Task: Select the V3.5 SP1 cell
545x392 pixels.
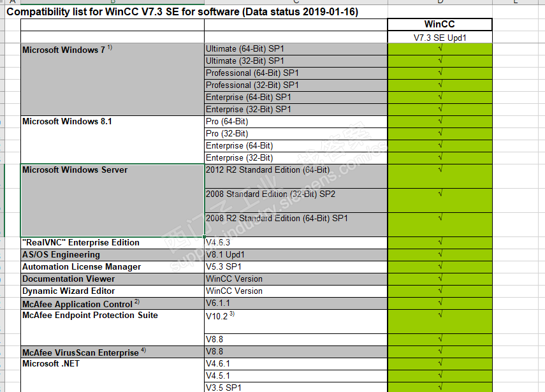Action: [x=296, y=387]
